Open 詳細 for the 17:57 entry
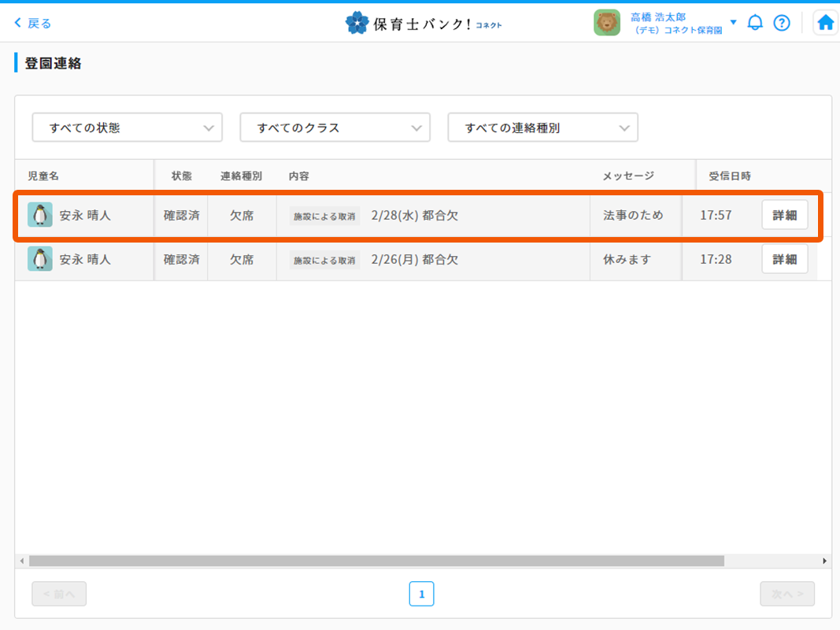Screen dimensions: 840x630 coord(784,215)
